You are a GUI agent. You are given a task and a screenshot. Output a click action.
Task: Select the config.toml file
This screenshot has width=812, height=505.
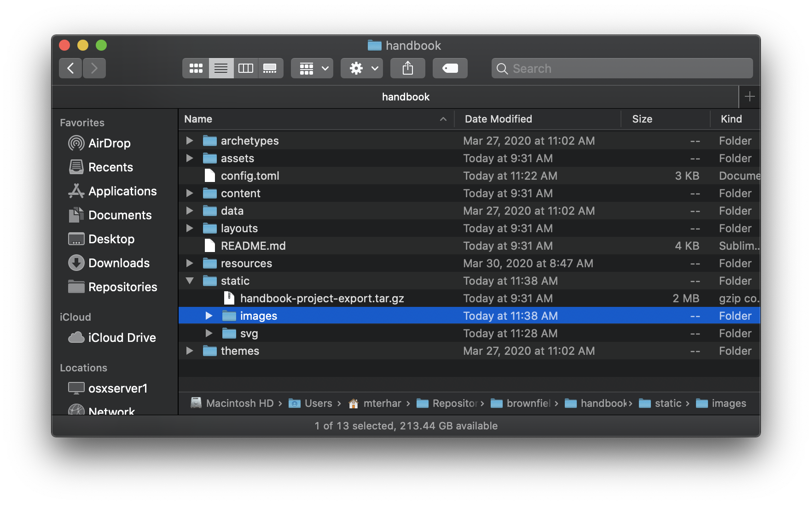coord(249,176)
